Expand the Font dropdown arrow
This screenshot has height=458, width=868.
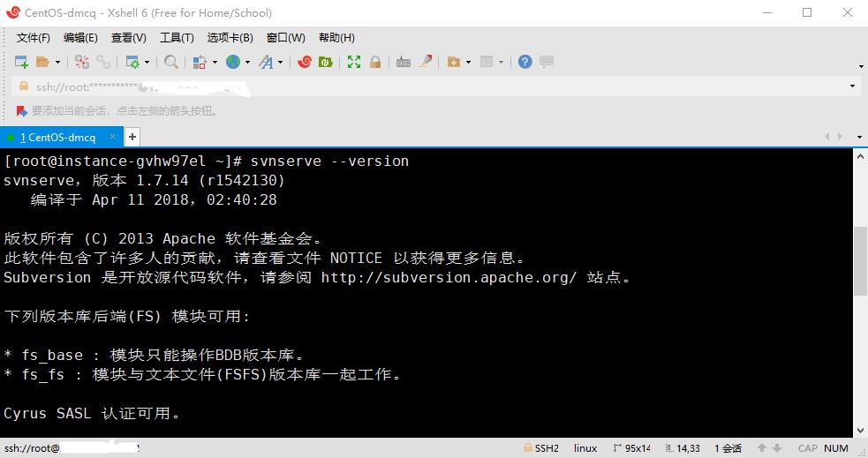(x=280, y=62)
